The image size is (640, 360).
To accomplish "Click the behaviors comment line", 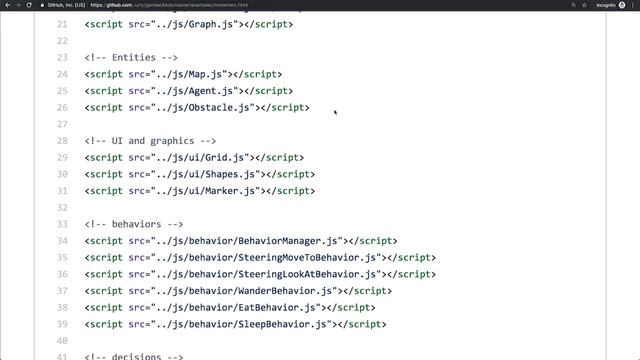I will (x=134, y=224).
